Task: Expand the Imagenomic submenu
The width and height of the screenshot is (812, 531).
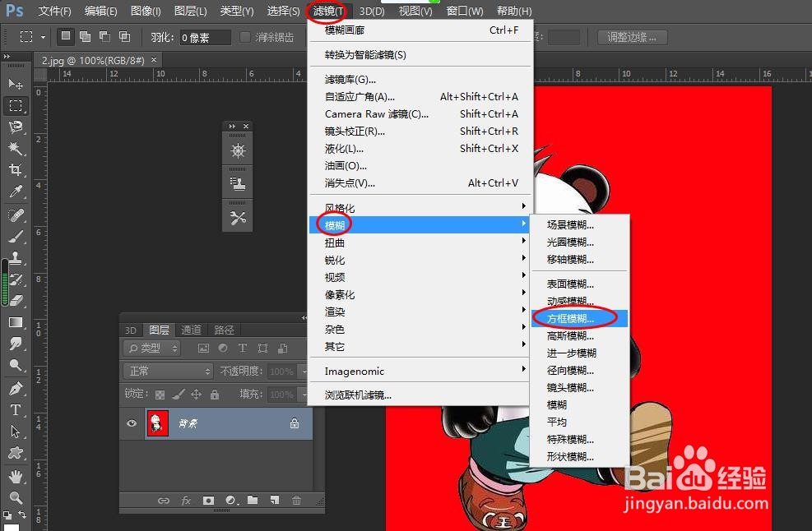Action: coord(420,371)
